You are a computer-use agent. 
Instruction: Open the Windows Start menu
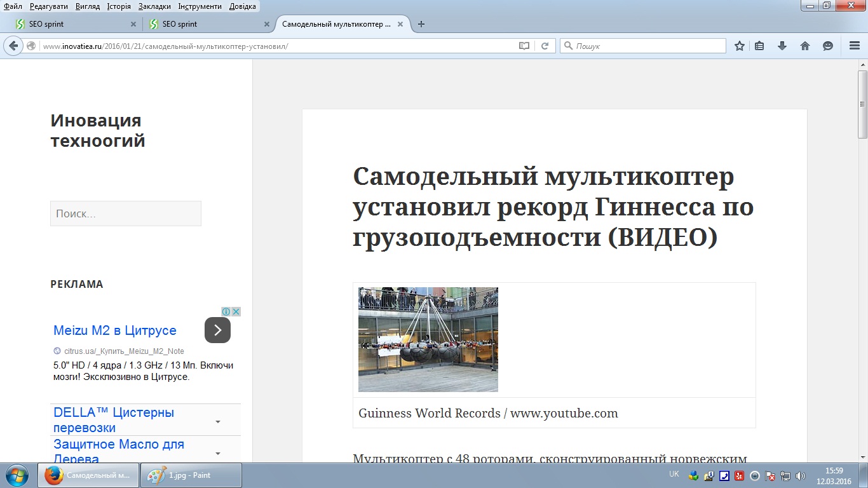[x=16, y=475]
